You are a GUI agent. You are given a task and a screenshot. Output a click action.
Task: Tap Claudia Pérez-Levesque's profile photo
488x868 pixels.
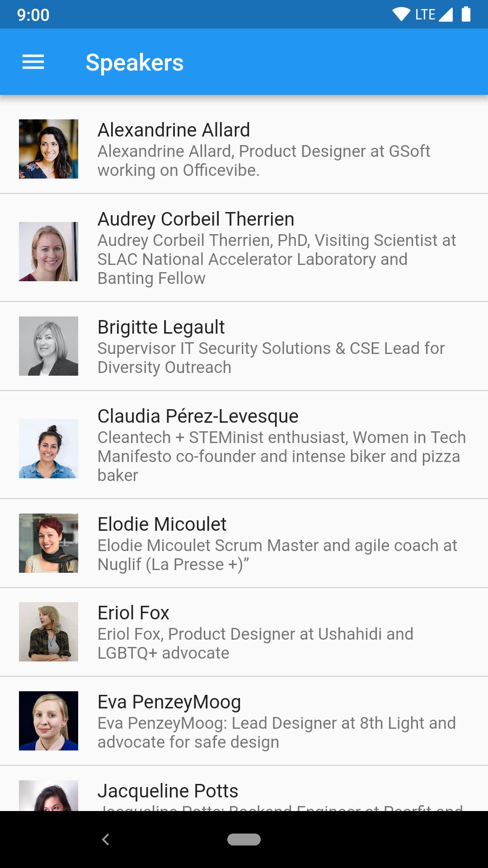(48, 449)
